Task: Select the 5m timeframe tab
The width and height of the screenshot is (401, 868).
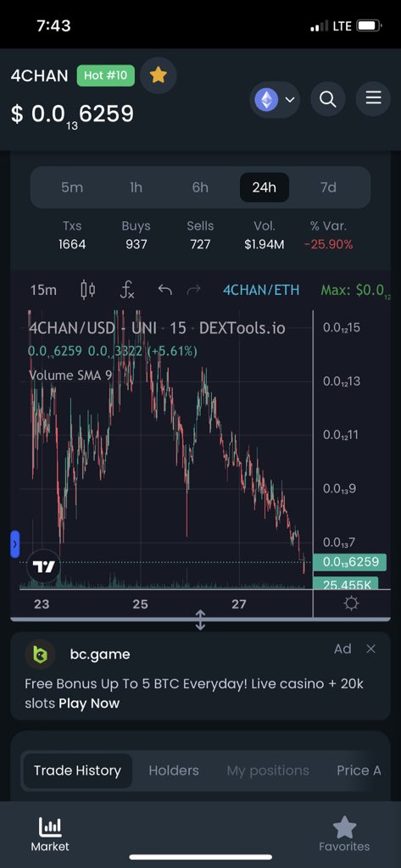Action: 72,187
